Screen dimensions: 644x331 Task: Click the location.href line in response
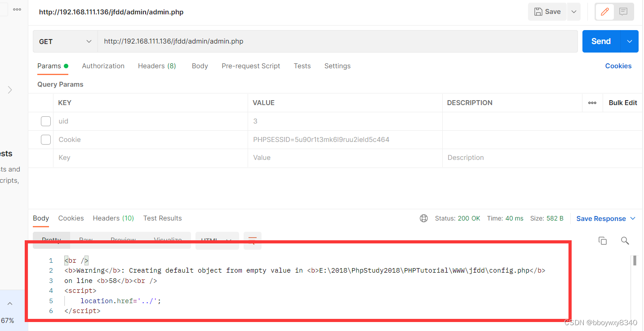coord(120,301)
